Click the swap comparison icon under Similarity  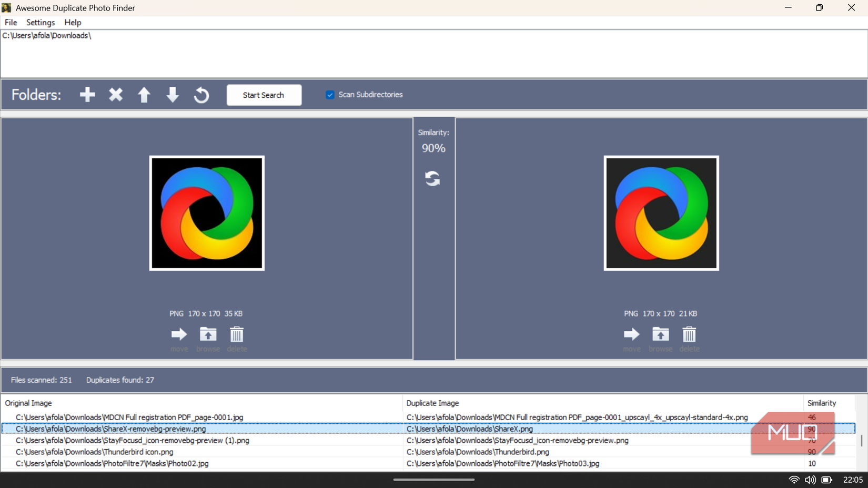[x=433, y=178]
